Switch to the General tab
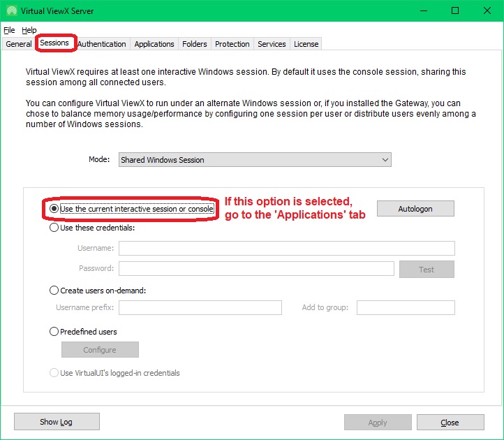 coord(19,44)
